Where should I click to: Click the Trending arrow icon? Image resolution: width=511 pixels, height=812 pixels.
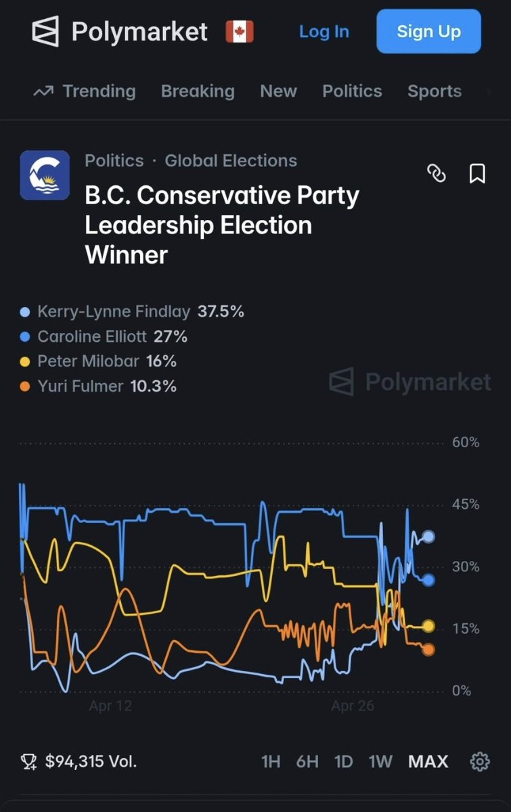coord(43,91)
